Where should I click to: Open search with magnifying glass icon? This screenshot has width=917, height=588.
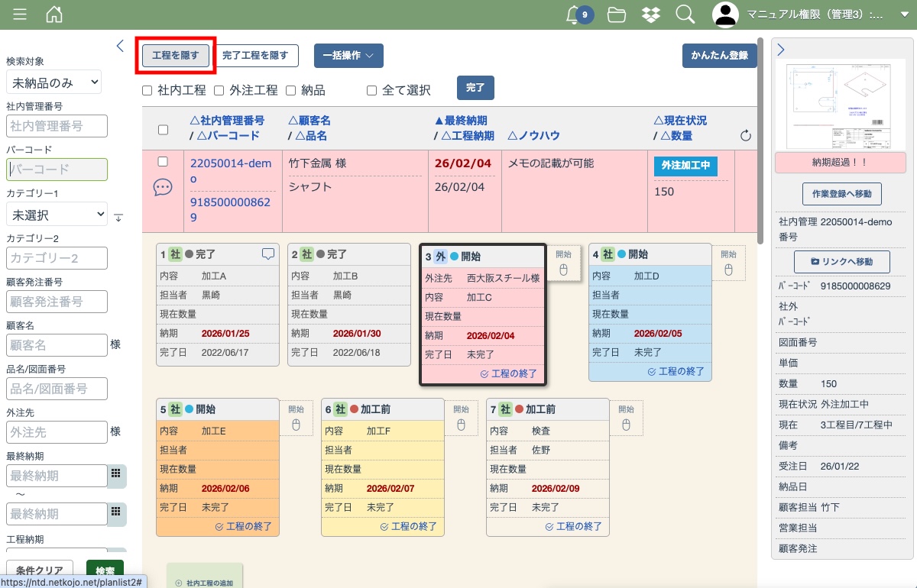point(685,15)
